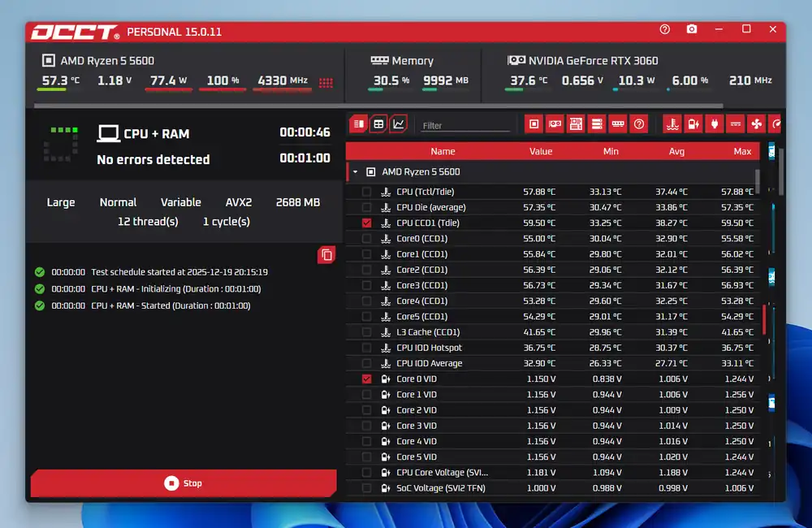This screenshot has height=528, width=812.
Task: Collapse the AMD Ryzen 5 5600 sensor group
Action: pyautogui.click(x=355, y=172)
